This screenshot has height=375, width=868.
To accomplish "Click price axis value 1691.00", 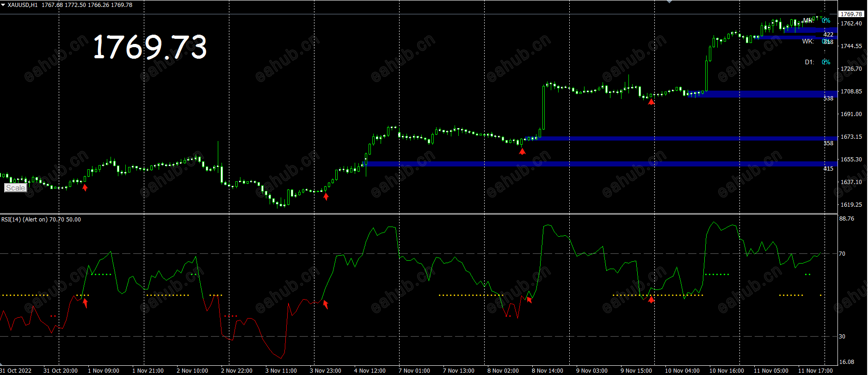I will pyautogui.click(x=851, y=114).
